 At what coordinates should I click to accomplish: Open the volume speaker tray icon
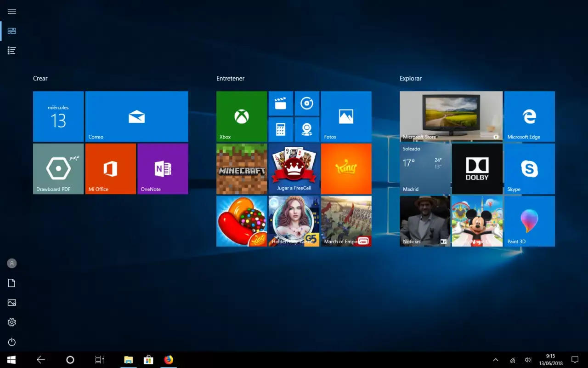click(x=528, y=360)
